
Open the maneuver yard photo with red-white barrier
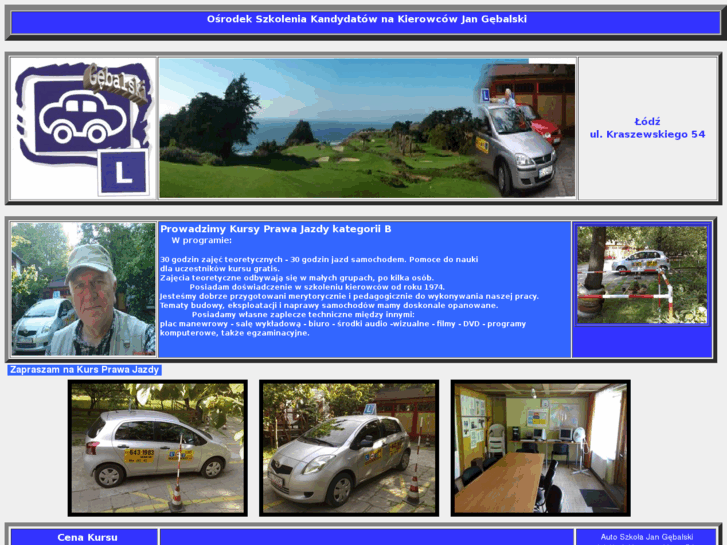point(642,275)
